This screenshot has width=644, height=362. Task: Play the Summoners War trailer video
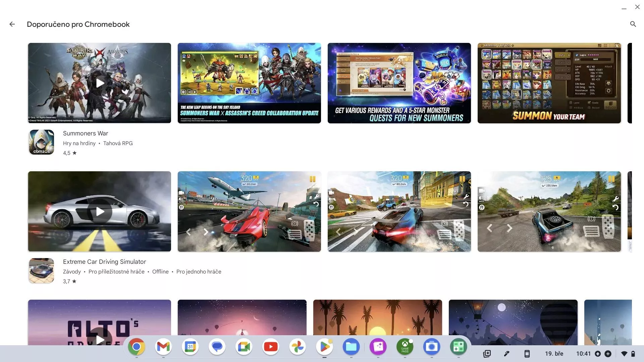pyautogui.click(x=100, y=83)
